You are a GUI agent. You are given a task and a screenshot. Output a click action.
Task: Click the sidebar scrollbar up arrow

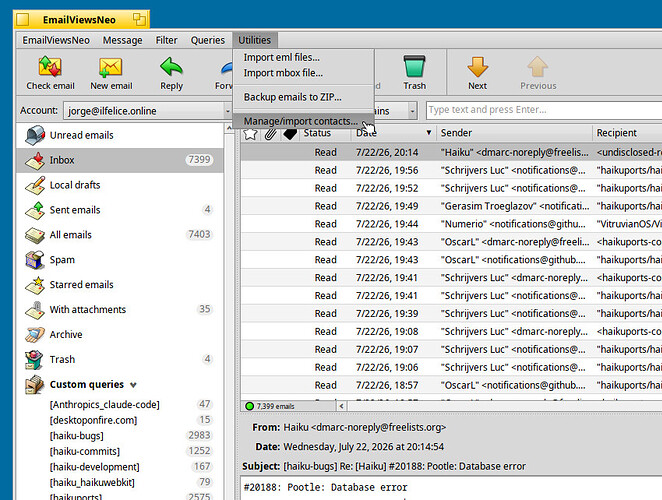pos(230,128)
